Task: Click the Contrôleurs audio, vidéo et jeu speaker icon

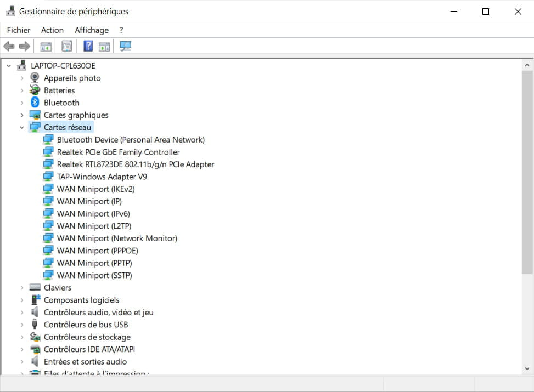Action: pyautogui.click(x=35, y=312)
